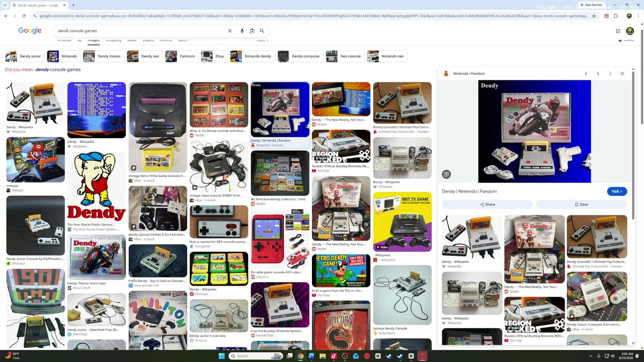Start a voice search with the microphone icon

click(x=242, y=31)
